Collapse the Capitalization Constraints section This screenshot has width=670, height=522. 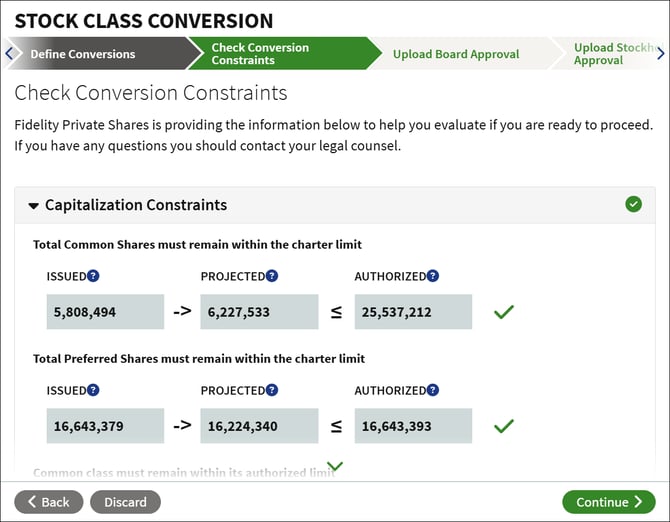[33, 206]
